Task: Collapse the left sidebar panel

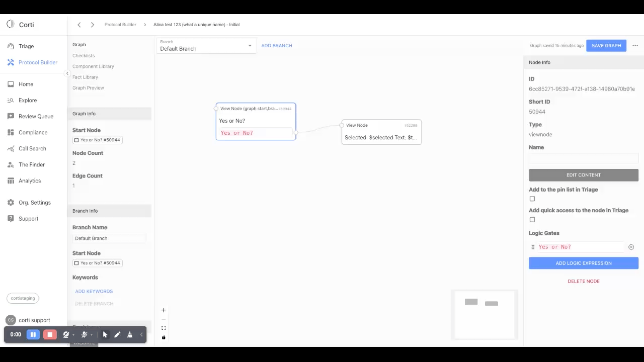Action: (x=67, y=73)
